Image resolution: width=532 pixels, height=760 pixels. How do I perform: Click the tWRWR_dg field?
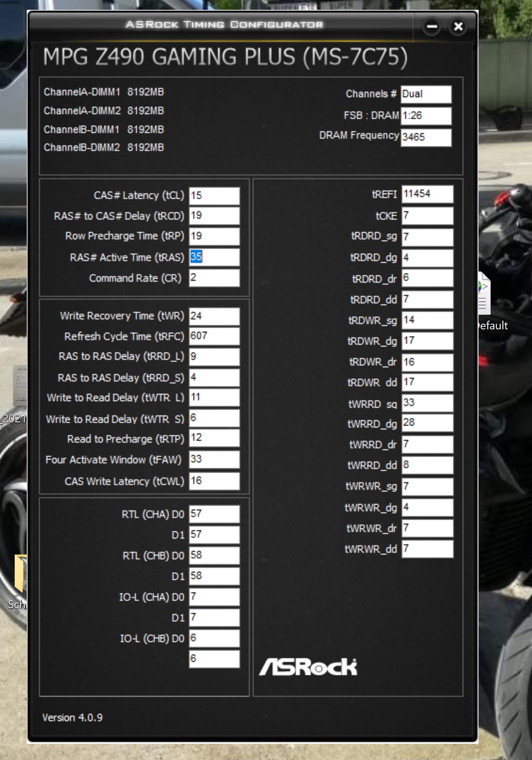(427, 507)
